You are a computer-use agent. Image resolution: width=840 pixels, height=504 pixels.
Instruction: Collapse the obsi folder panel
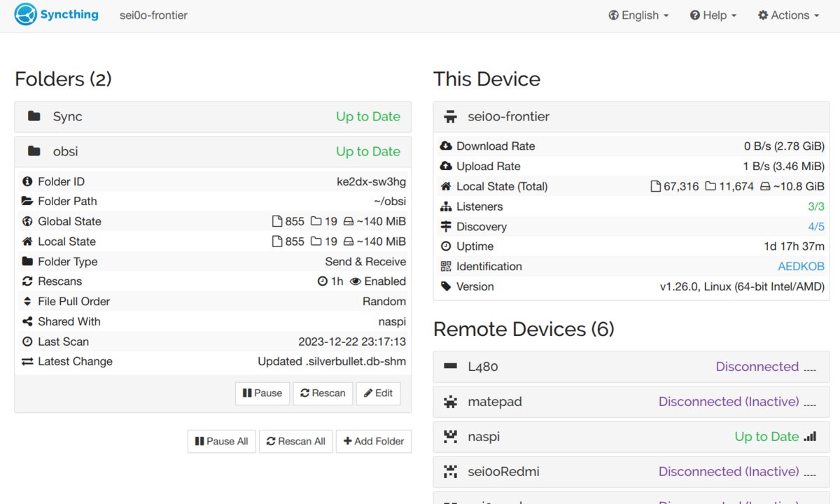click(x=213, y=152)
